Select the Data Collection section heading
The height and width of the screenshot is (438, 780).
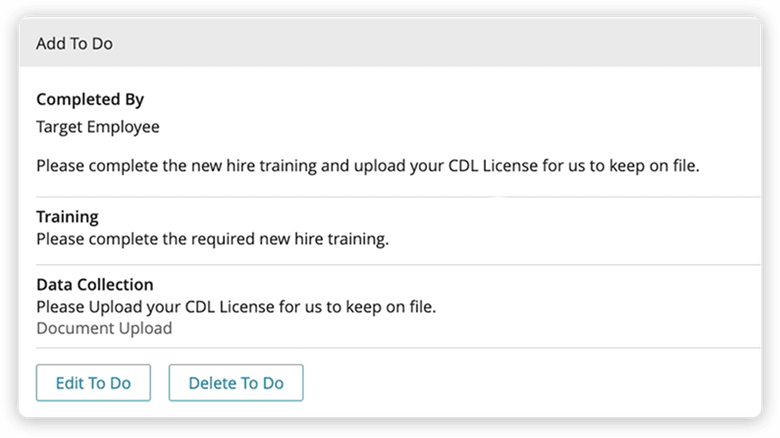94,285
